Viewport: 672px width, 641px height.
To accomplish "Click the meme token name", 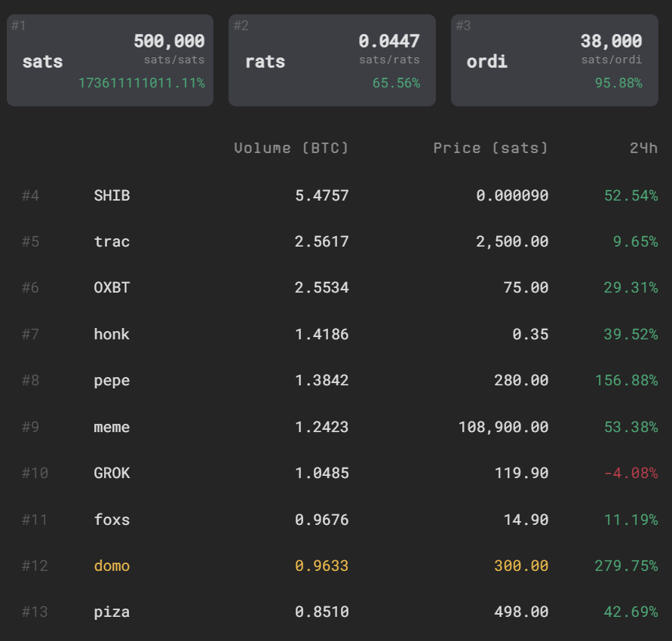I will coord(112,427).
